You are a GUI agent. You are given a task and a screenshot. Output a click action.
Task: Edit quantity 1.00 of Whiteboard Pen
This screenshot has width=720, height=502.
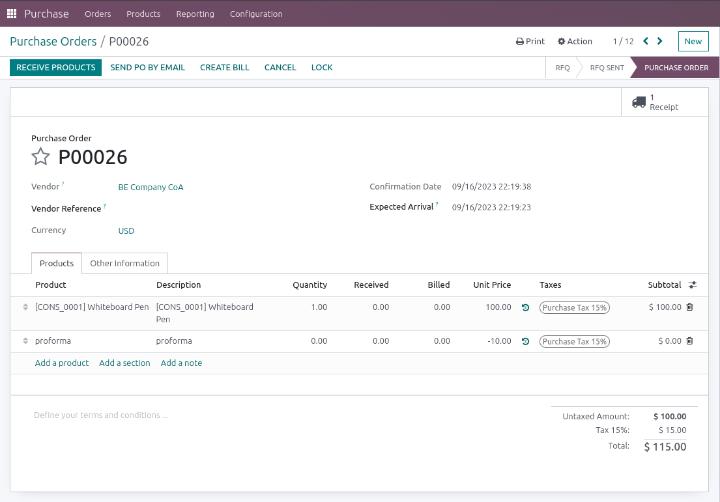click(x=319, y=307)
